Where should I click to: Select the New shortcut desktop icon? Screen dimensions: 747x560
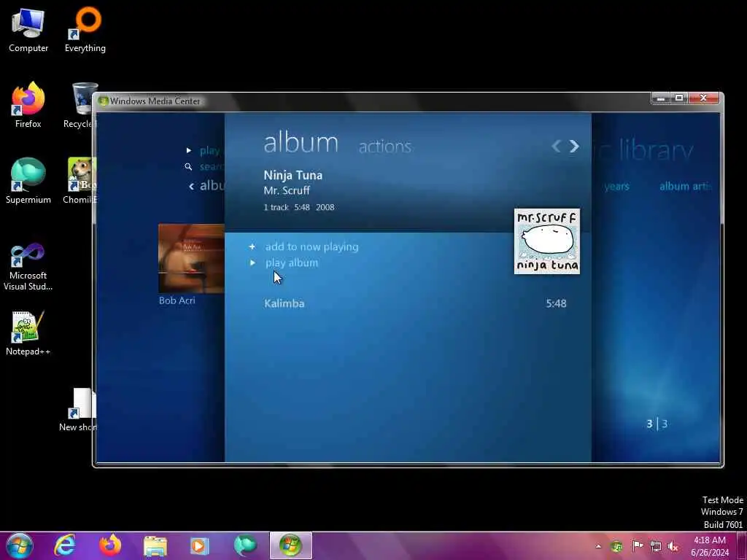78,409
